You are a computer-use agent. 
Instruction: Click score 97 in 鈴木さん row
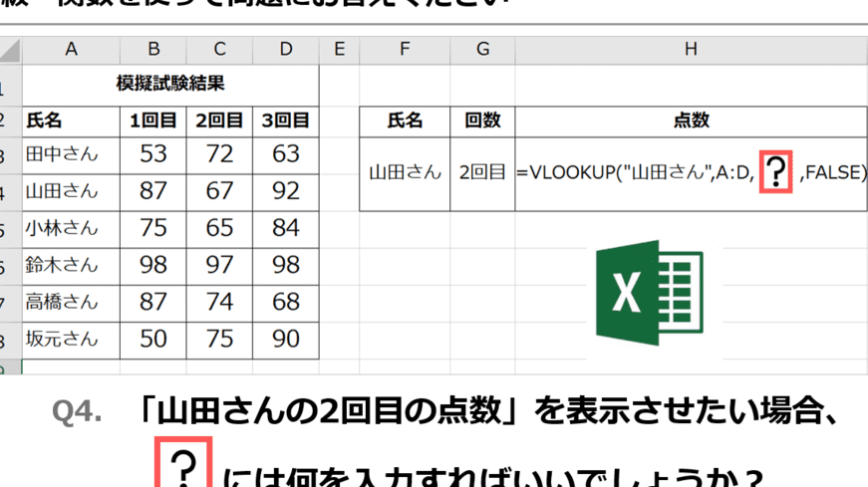pyautogui.click(x=219, y=267)
